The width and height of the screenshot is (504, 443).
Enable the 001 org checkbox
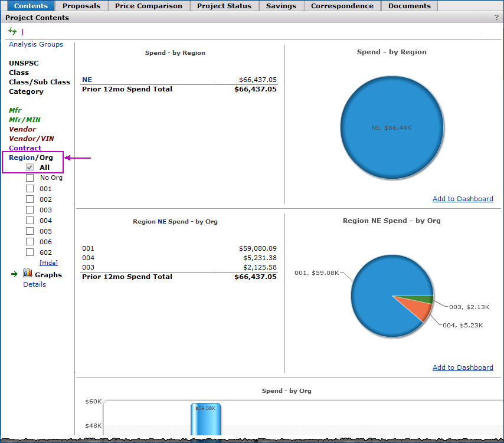(30, 189)
